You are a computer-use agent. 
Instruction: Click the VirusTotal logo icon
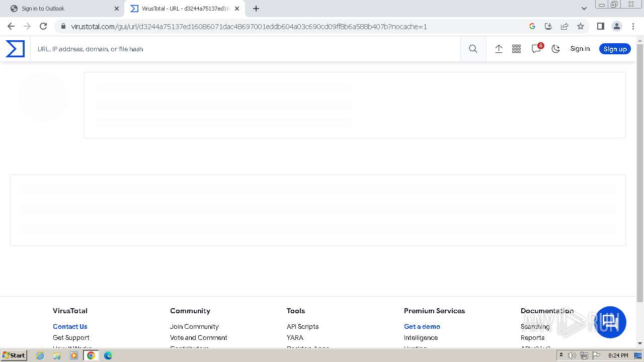coord(15,49)
